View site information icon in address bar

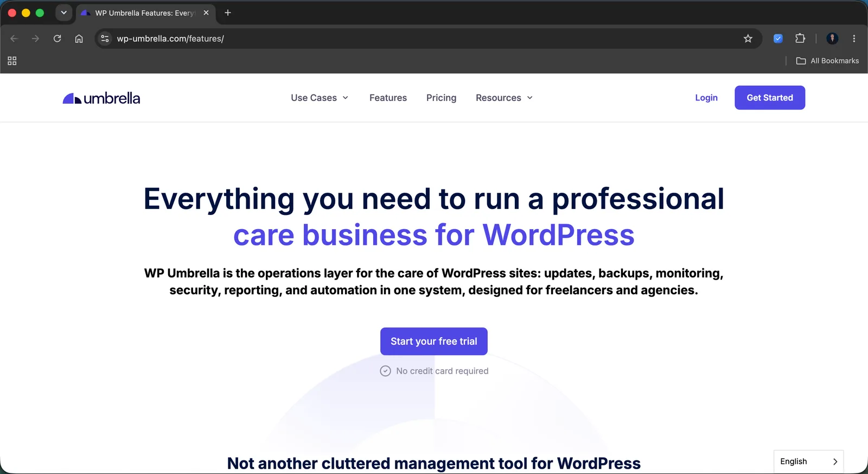[105, 39]
